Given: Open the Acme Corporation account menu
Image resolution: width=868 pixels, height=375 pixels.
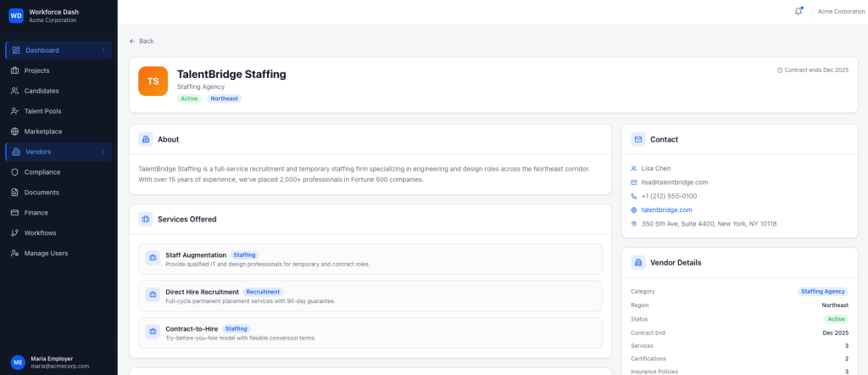Looking at the screenshot, I should (836, 11).
